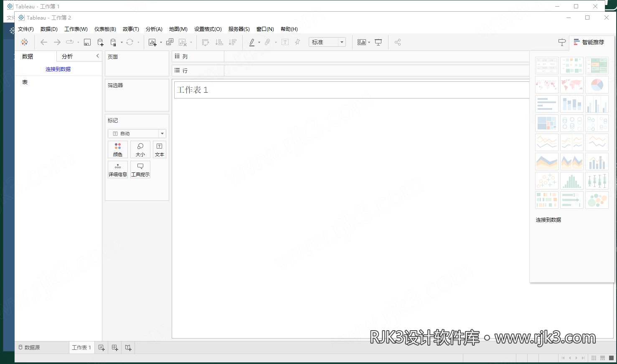Click the redo forward arrow
The image size is (617, 364).
pos(57,42)
